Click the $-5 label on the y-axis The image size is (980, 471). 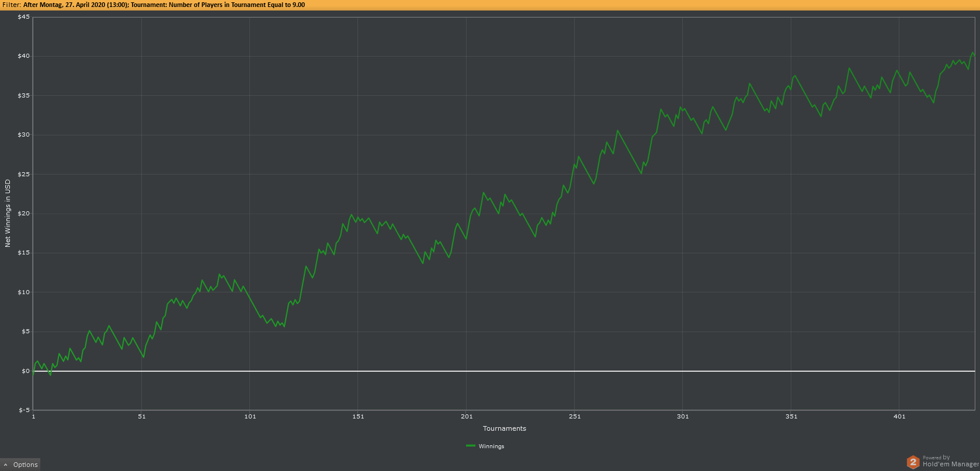click(24, 410)
